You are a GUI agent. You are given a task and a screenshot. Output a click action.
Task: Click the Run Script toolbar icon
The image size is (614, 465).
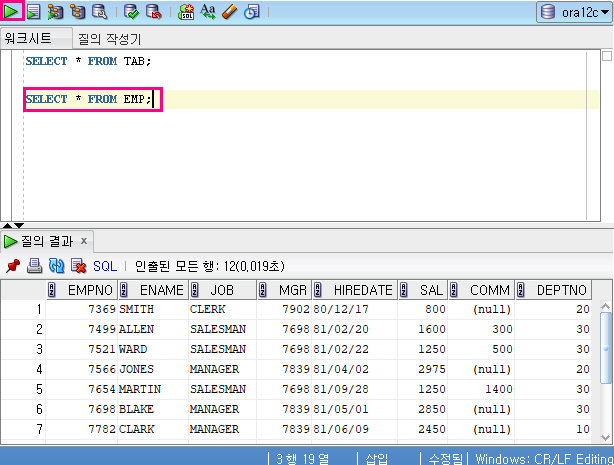pyautogui.click(x=34, y=12)
